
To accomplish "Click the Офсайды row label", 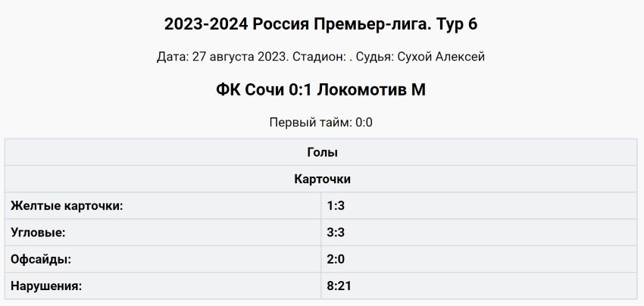I will click(41, 259).
